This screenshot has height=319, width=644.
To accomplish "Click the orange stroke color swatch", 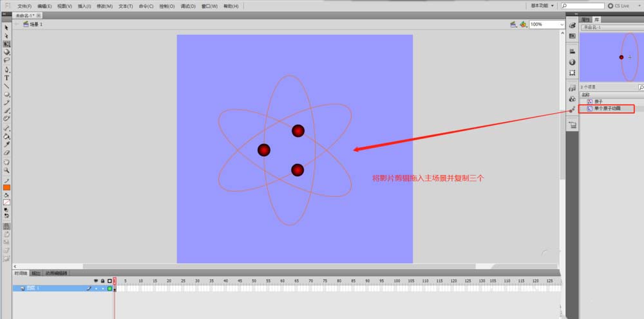I will pyautogui.click(x=7, y=187).
